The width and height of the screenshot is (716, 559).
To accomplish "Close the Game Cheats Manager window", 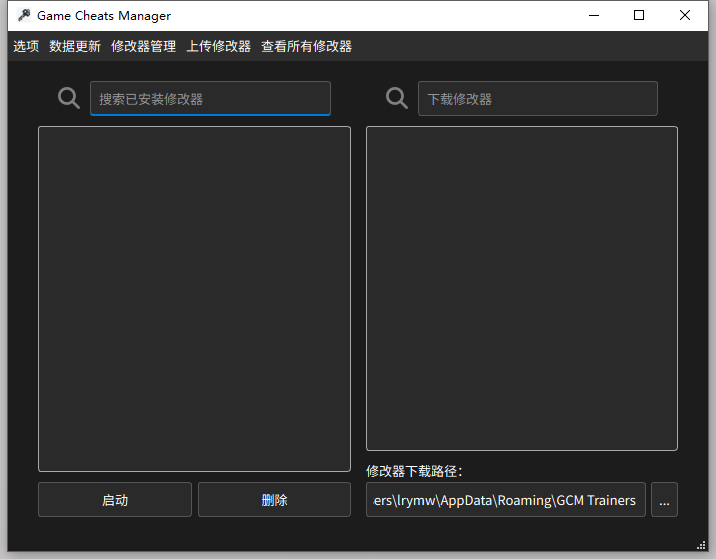I will point(685,15).
